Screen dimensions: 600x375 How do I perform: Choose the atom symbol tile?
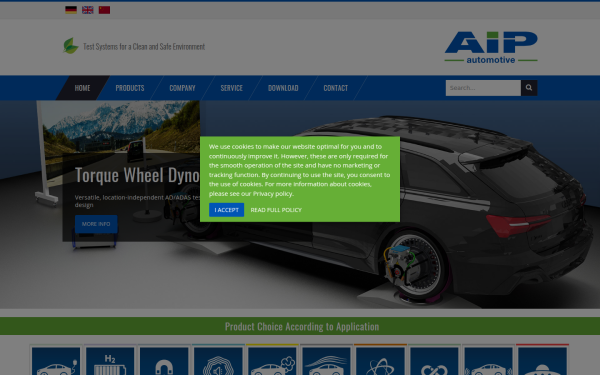click(380, 361)
